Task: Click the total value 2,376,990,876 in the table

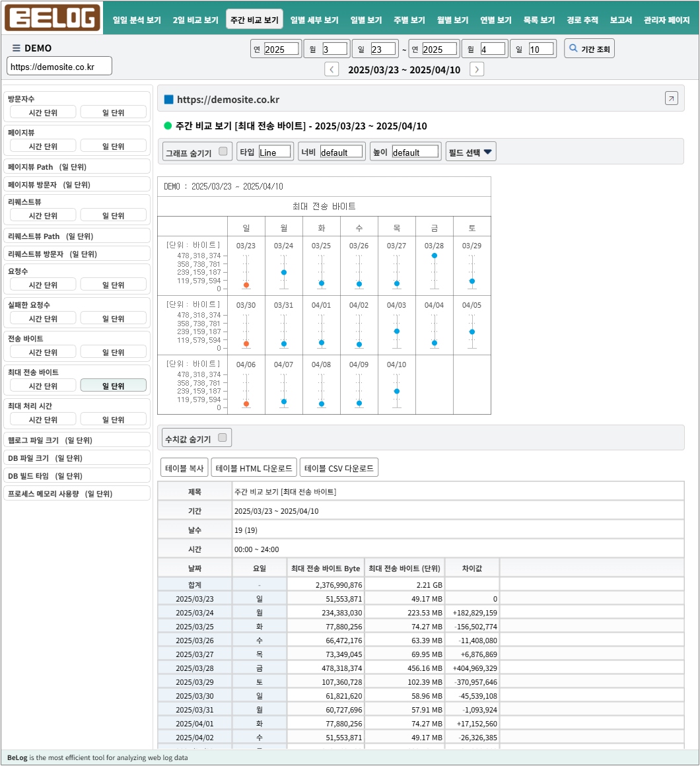Action: [x=339, y=585]
